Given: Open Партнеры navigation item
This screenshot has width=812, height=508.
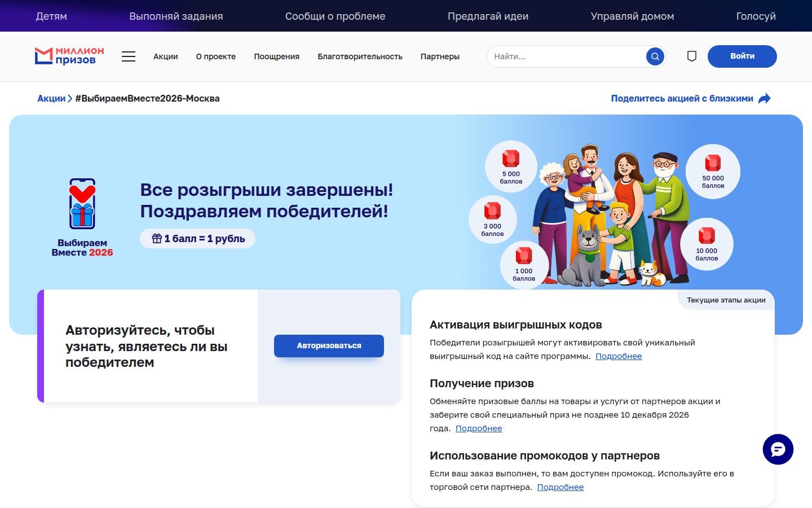Looking at the screenshot, I should (x=440, y=56).
